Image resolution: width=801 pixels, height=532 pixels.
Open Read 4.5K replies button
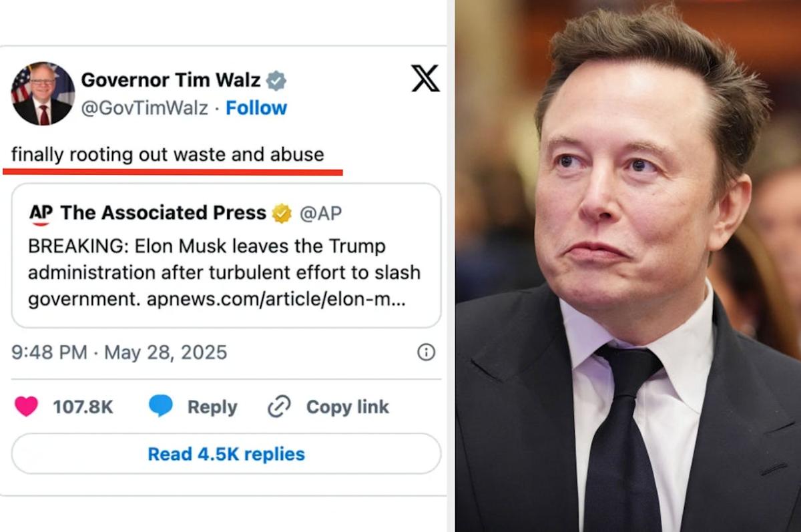pyautogui.click(x=226, y=454)
